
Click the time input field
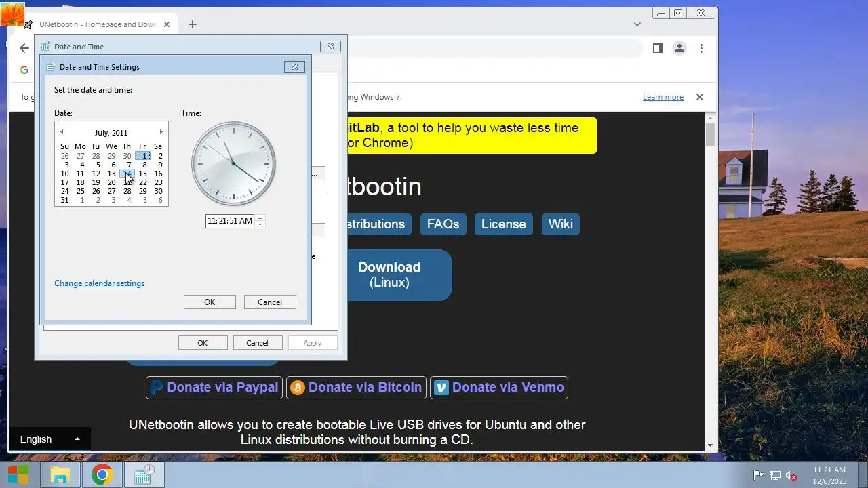230,221
